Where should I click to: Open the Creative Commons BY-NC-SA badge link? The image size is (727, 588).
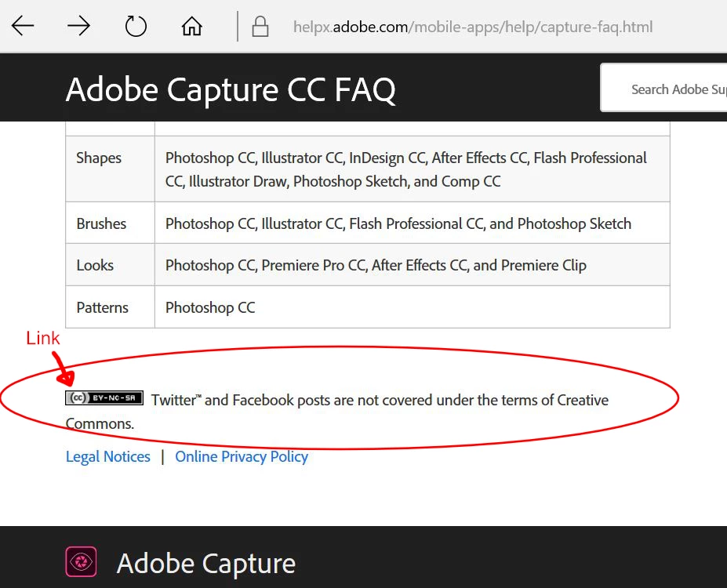coord(104,398)
